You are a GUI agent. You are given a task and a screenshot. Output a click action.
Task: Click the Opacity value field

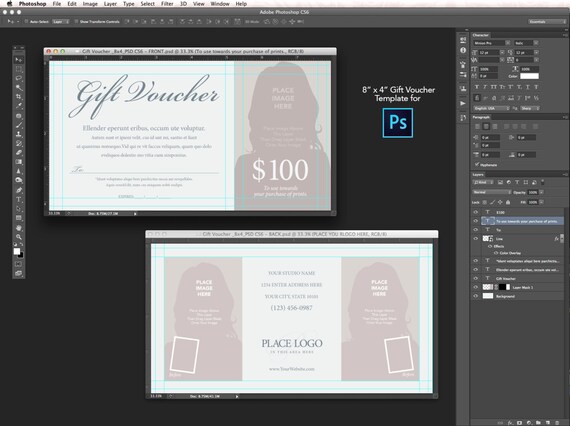click(533, 192)
